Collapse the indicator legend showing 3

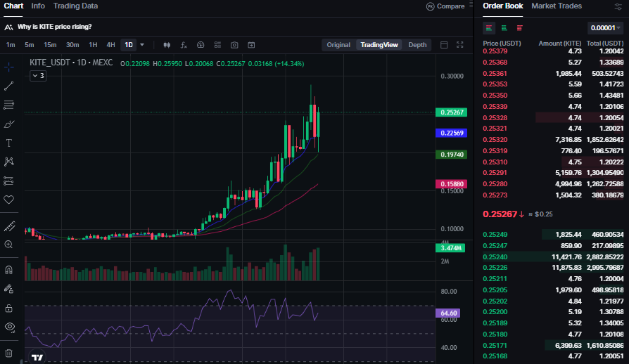[38, 76]
